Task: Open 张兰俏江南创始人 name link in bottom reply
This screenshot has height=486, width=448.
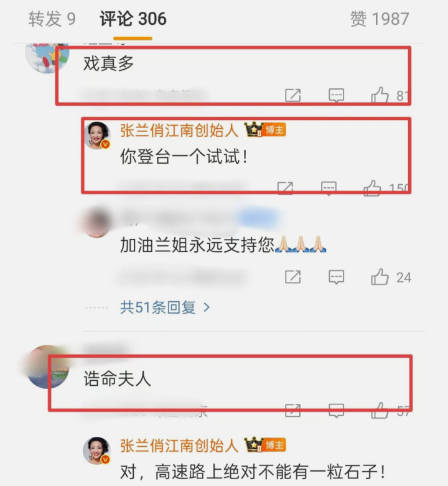Action: click(x=179, y=446)
